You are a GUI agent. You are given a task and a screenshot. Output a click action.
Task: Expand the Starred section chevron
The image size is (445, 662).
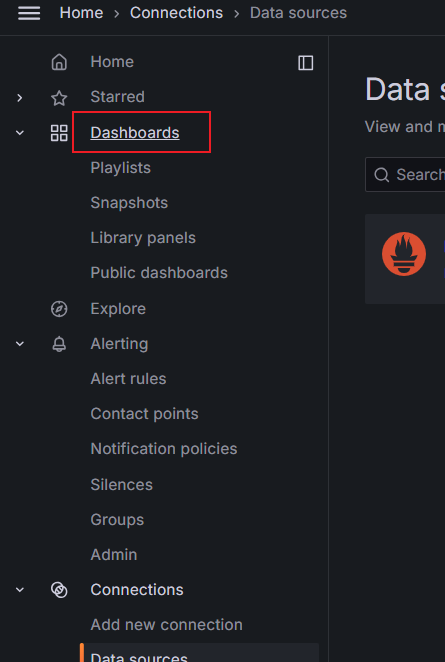(19, 98)
